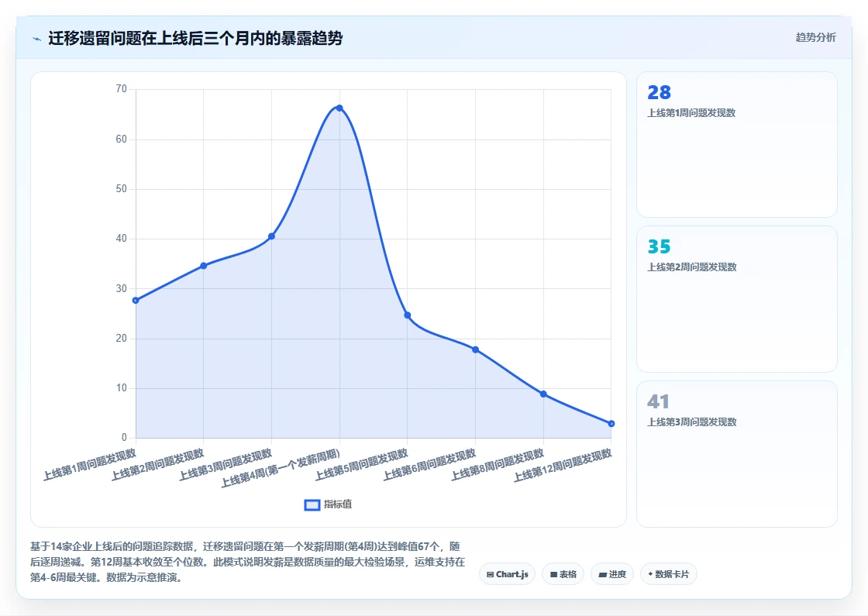Click the week 5 data point on chart
868x616 pixels.
point(408,315)
